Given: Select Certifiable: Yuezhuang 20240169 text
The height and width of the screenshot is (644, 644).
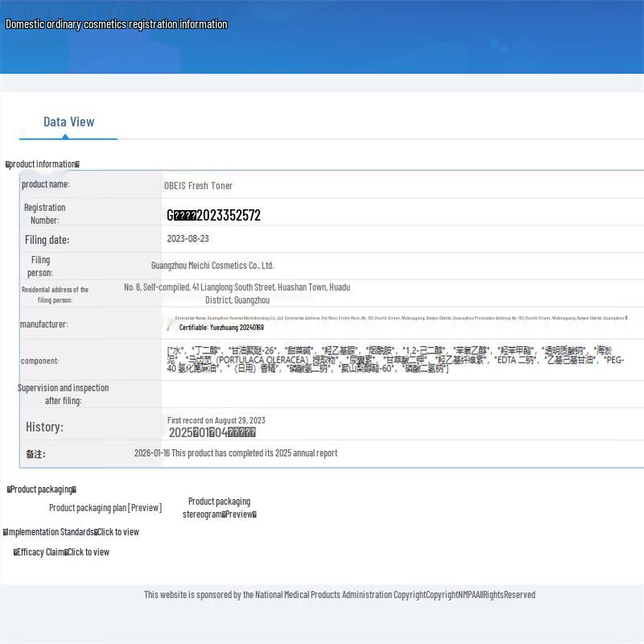Looking at the screenshot, I should [x=221, y=328].
